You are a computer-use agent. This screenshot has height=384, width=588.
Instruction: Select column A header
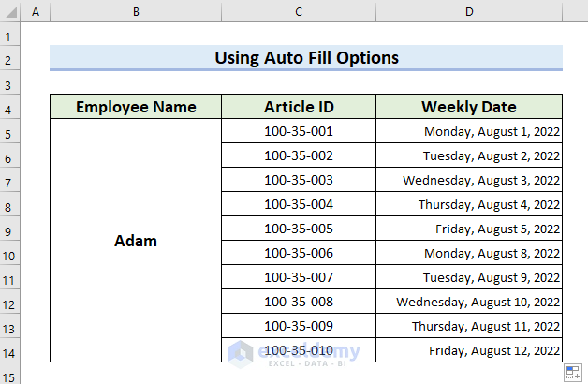coord(36,12)
